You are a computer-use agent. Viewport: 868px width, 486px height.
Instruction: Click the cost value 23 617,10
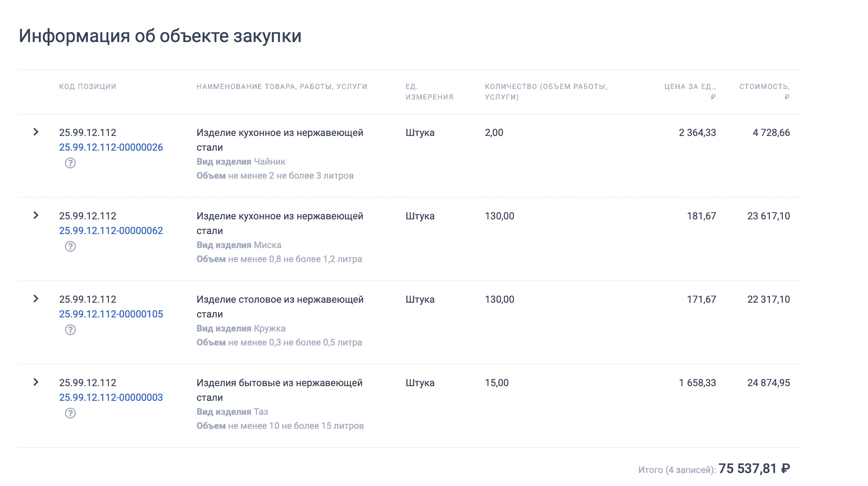coord(768,216)
